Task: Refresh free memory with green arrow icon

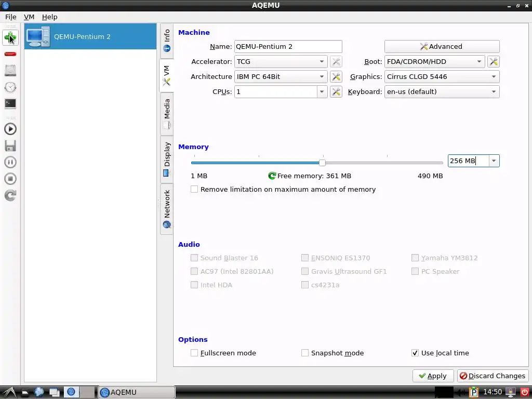Action: pos(272,176)
